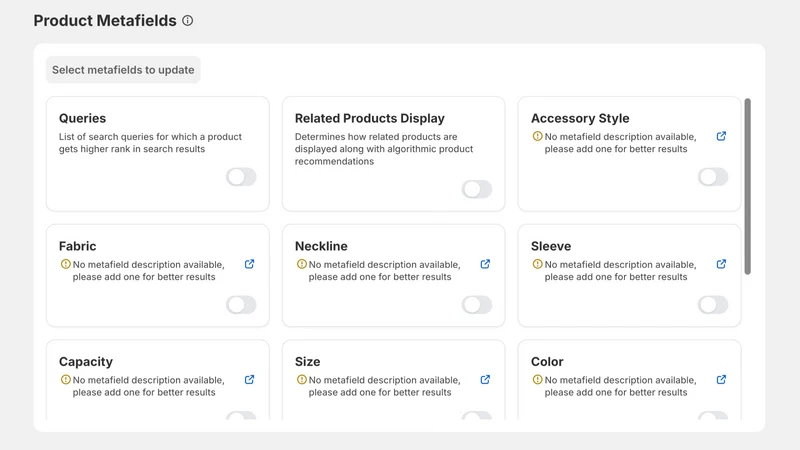The width and height of the screenshot is (800, 450).
Task: Click the Product Metafields heading
Action: pos(105,20)
